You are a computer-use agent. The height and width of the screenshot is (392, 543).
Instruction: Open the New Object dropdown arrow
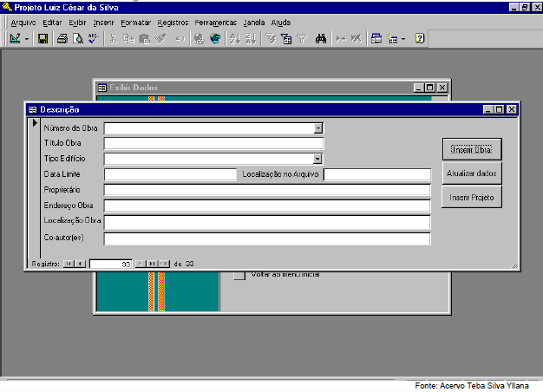point(403,39)
